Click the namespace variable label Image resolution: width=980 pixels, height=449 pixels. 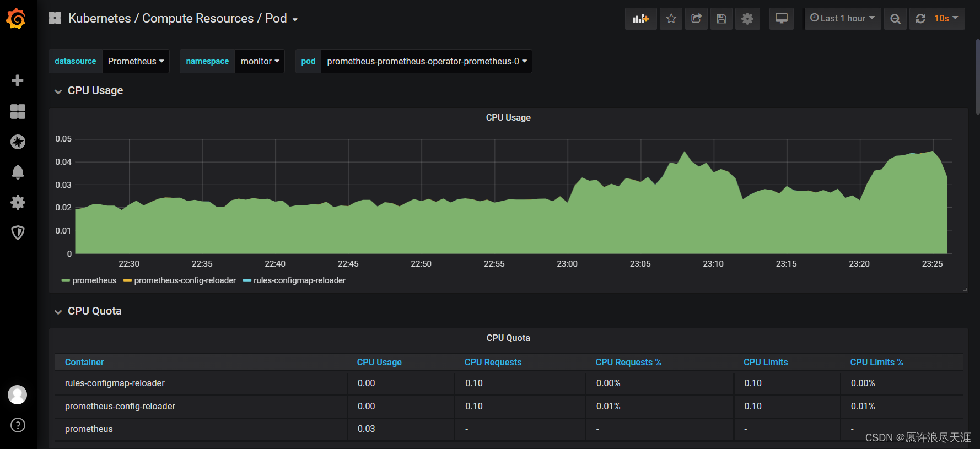pos(207,61)
